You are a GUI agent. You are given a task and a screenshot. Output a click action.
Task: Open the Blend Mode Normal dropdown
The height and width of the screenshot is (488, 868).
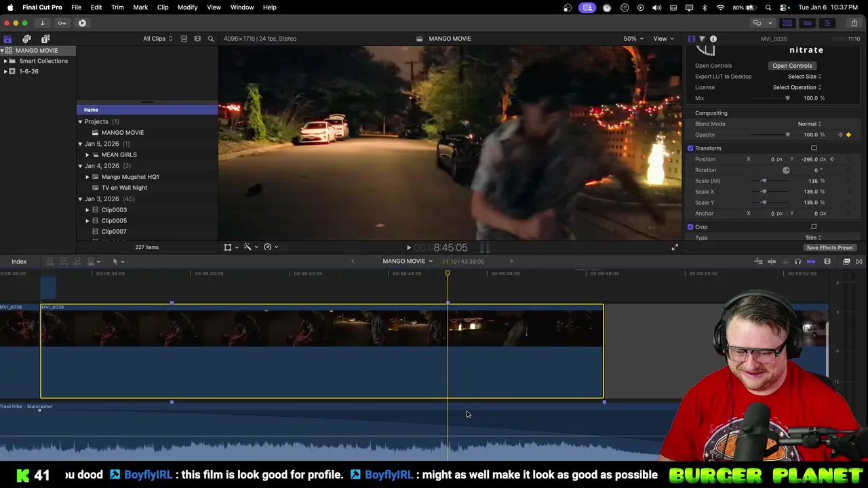click(809, 124)
